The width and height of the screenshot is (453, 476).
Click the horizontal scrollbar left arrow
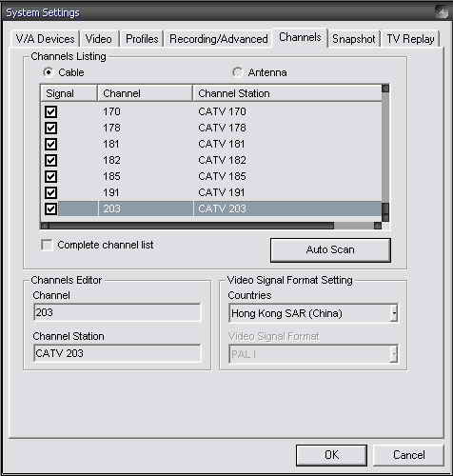(45, 226)
